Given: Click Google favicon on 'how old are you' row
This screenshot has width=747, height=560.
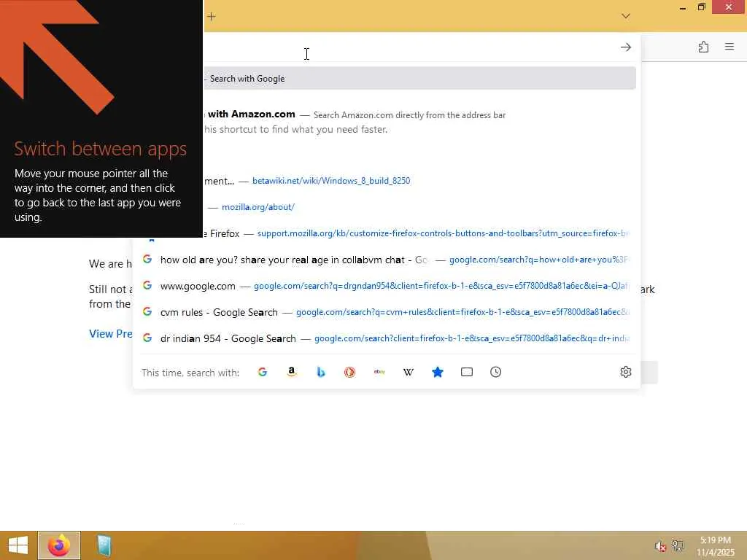Looking at the screenshot, I should tap(147, 259).
